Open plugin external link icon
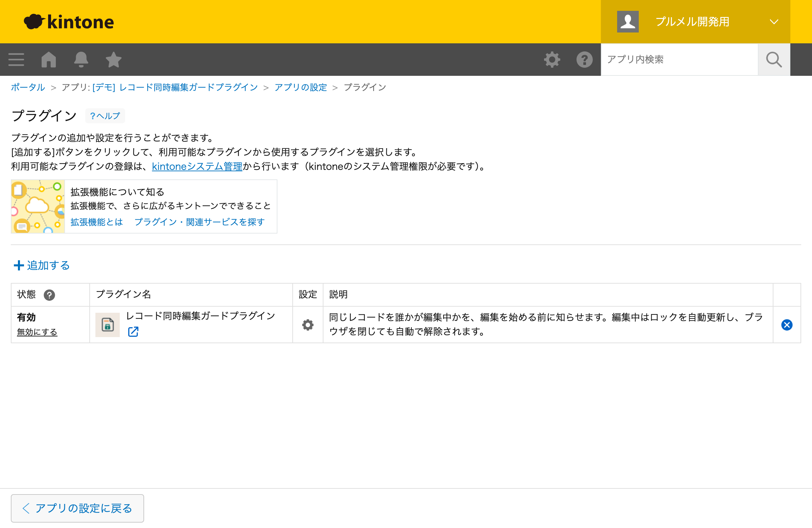This screenshot has width=812, height=528. (x=133, y=331)
